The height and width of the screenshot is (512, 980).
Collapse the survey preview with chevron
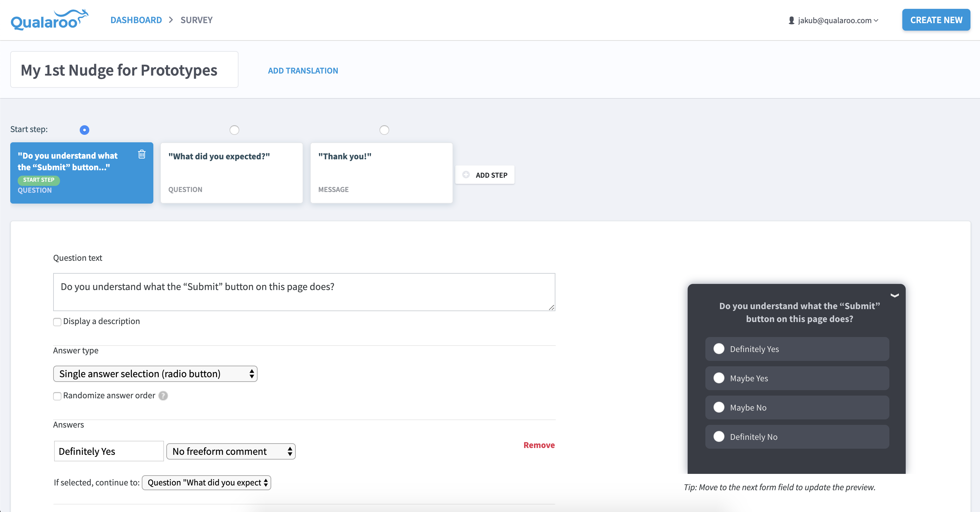[894, 295]
